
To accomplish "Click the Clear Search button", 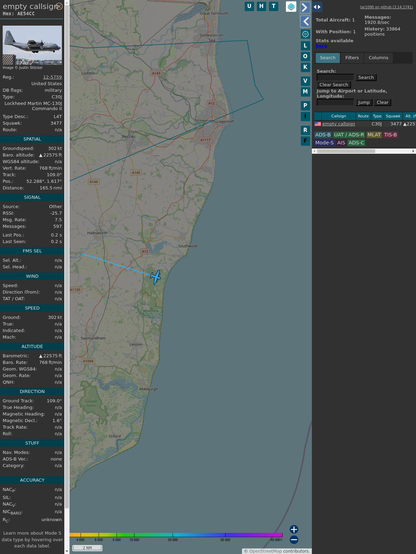I will (x=334, y=85).
